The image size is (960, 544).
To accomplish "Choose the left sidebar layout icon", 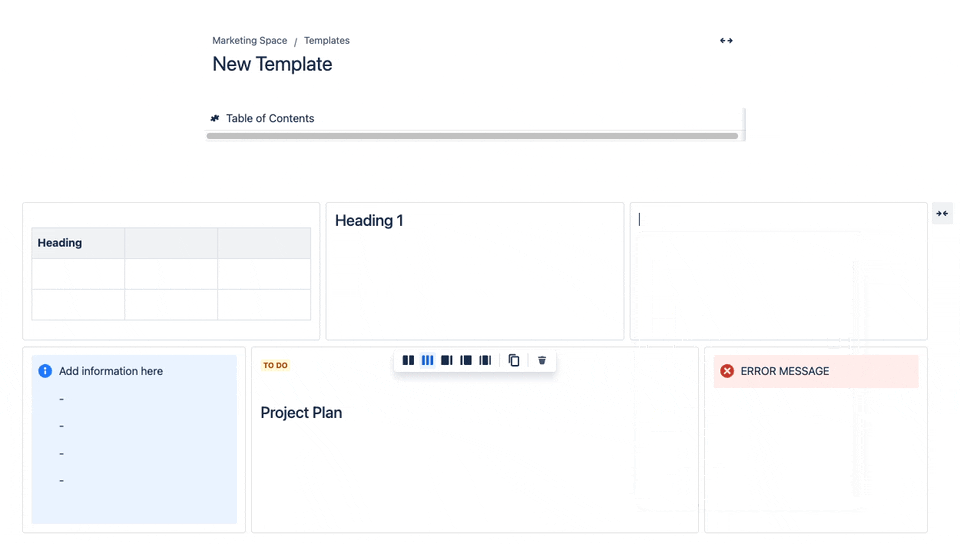I will [466, 360].
